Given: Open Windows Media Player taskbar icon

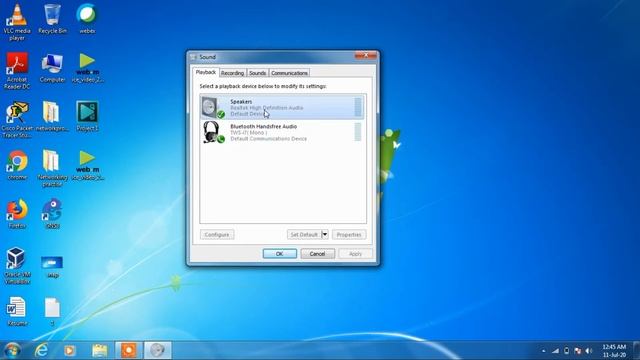Looking at the screenshot, I should pyautogui.click(x=69, y=350).
